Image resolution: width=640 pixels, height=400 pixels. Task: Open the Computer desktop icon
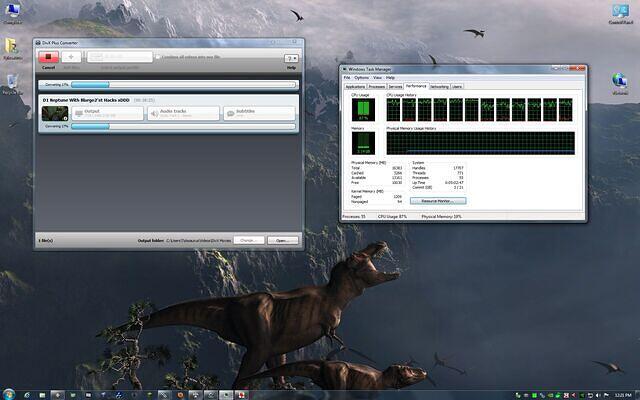(x=13, y=13)
